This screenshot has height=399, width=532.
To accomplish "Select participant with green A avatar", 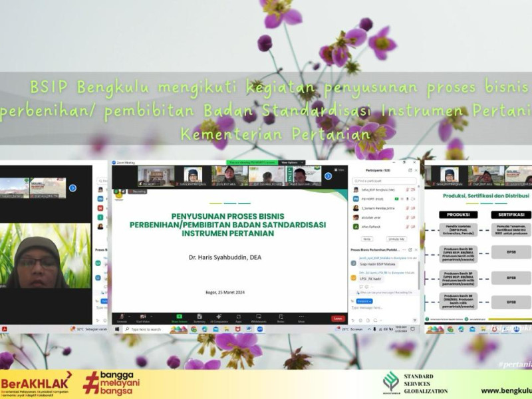I will 384,227.
